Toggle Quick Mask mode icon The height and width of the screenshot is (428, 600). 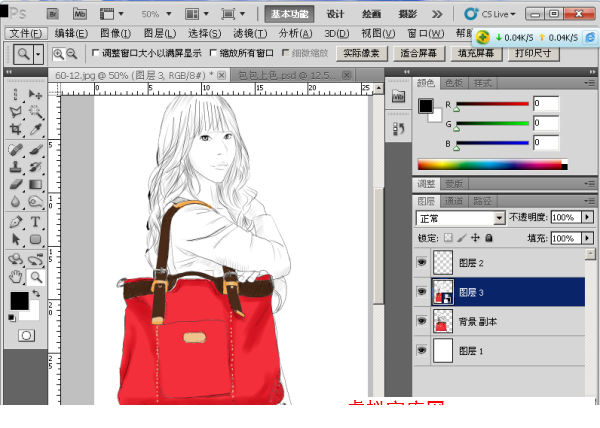pyautogui.click(x=26, y=335)
